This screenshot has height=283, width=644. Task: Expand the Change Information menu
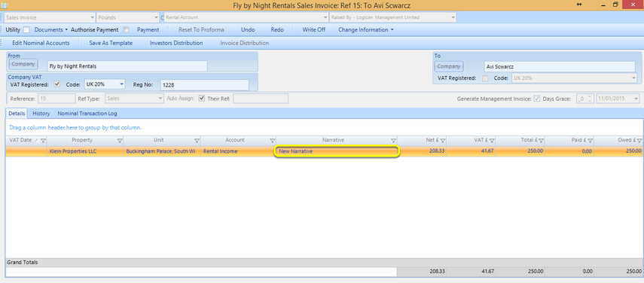pyautogui.click(x=366, y=30)
